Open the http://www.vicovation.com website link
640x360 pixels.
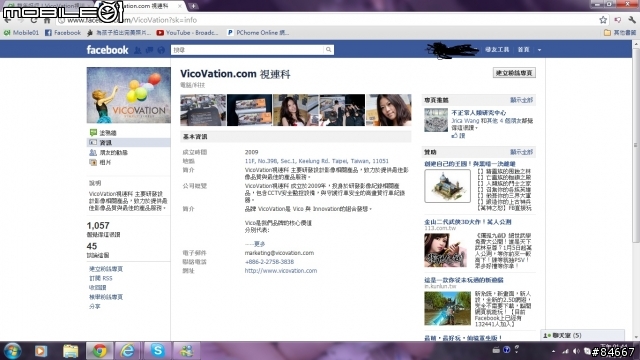[281, 271]
